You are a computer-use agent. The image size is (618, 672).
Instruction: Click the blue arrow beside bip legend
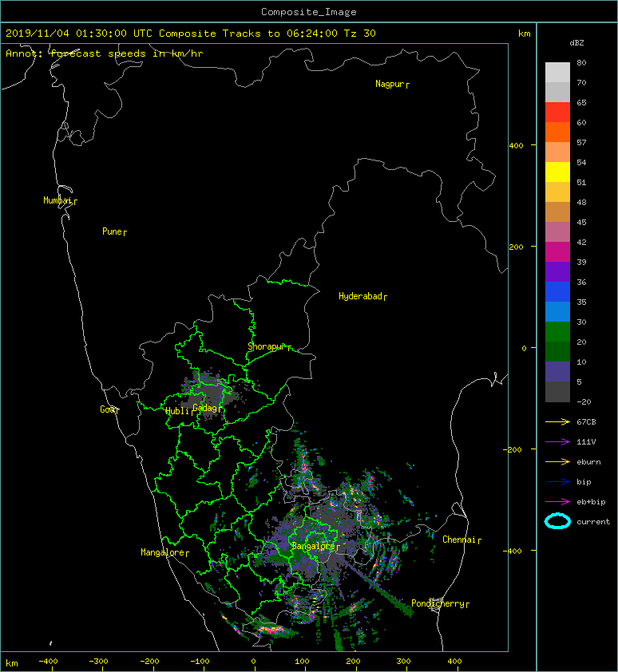click(557, 482)
